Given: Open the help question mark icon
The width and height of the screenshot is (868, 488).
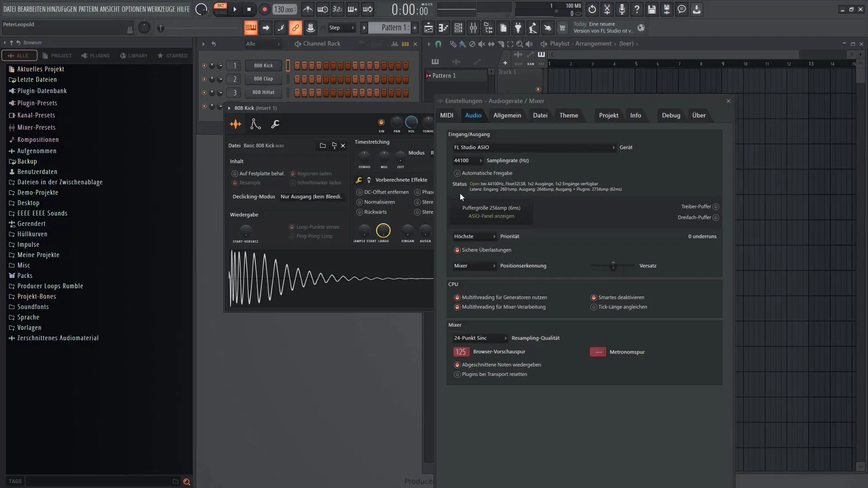Looking at the screenshot, I should (637, 9).
